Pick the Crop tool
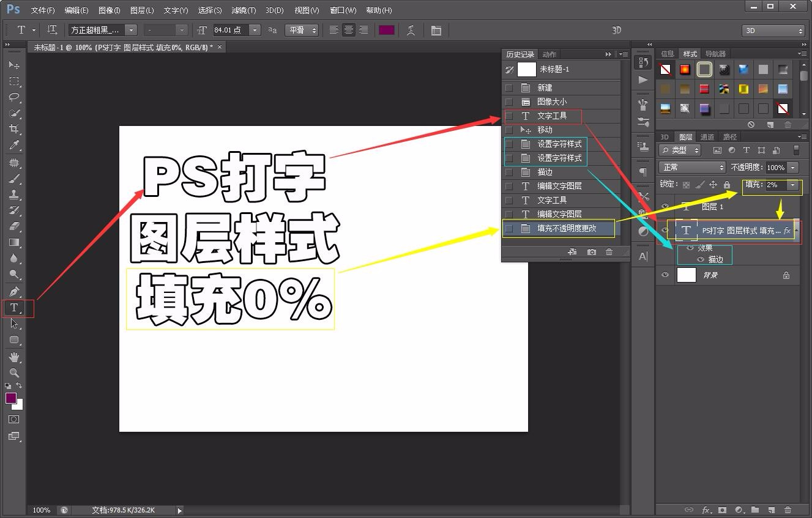 (13, 128)
